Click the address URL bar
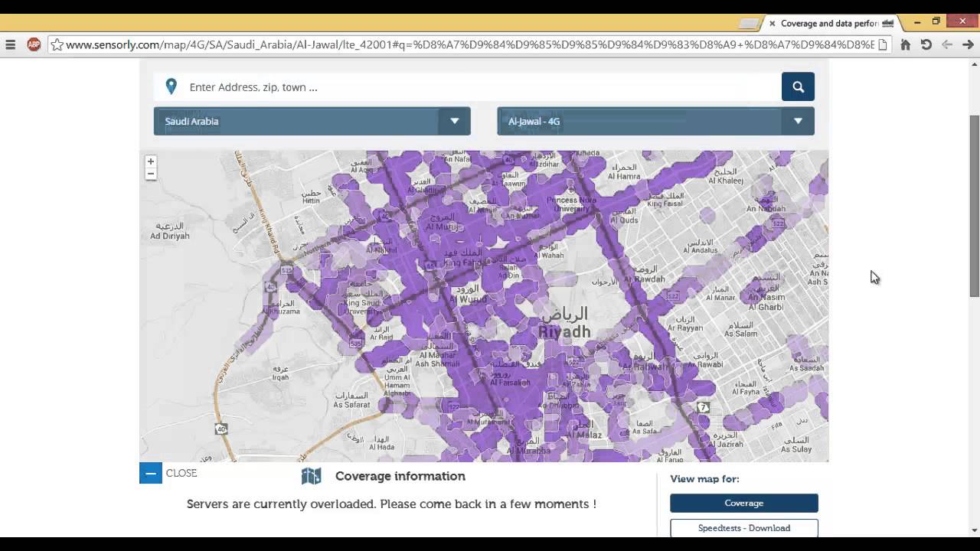This screenshot has height=551, width=980. (x=469, y=44)
